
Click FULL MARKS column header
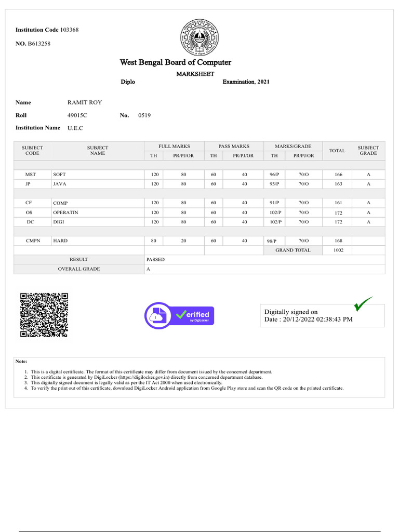tap(174, 146)
